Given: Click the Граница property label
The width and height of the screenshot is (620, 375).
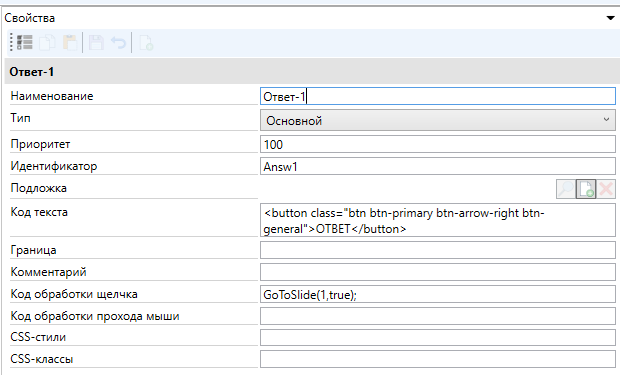Looking at the screenshot, I should point(33,250).
